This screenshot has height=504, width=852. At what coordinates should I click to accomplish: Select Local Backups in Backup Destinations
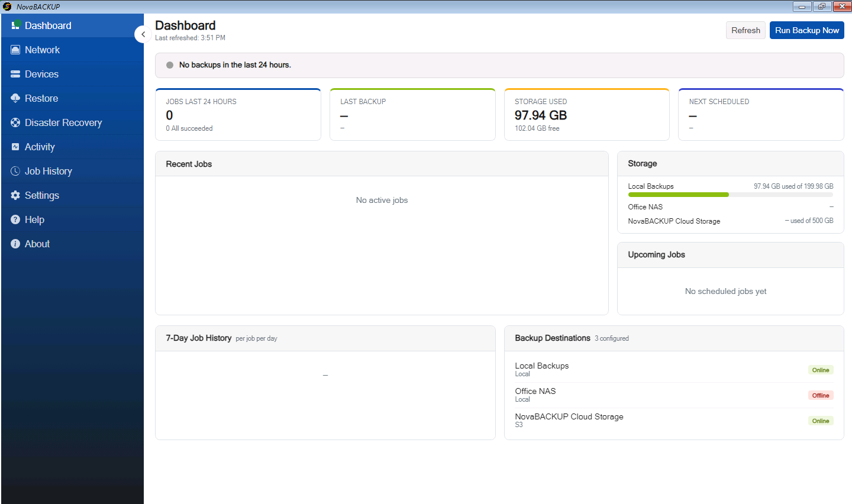674,370
